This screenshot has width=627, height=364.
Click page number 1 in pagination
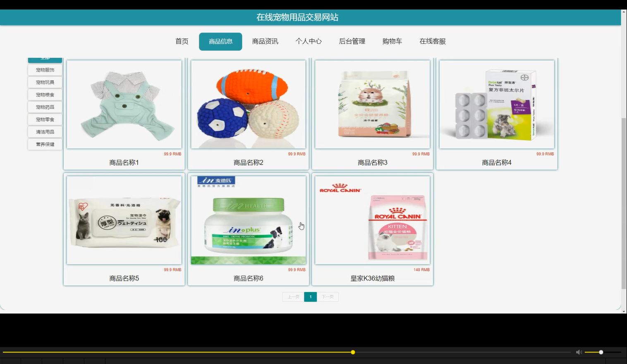coord(310,297)
